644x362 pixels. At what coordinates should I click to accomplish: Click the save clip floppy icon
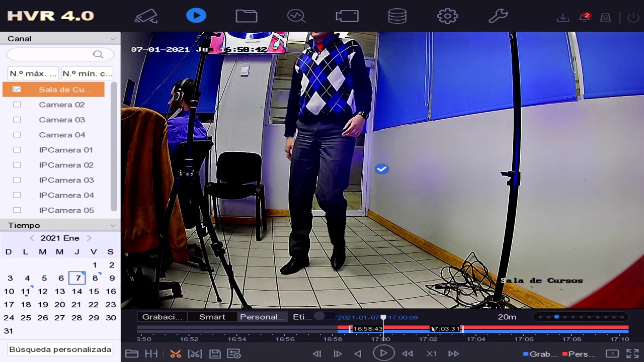[215, 353]
